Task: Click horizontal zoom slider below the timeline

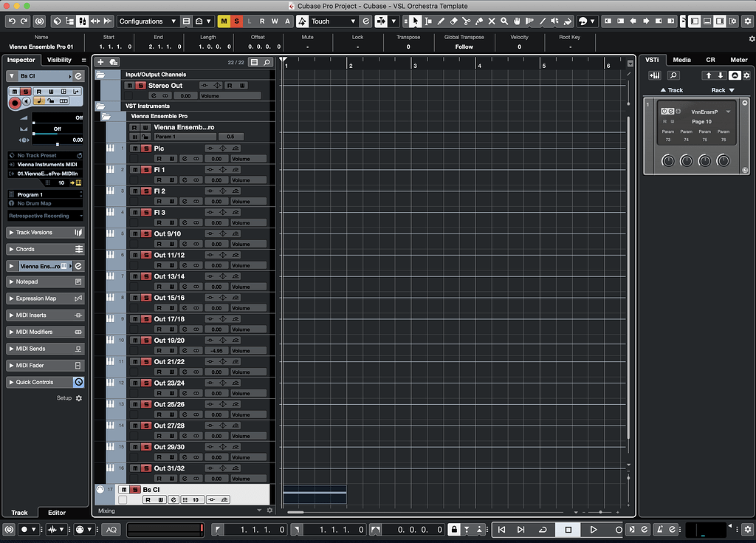Action: tap(600, 512)
